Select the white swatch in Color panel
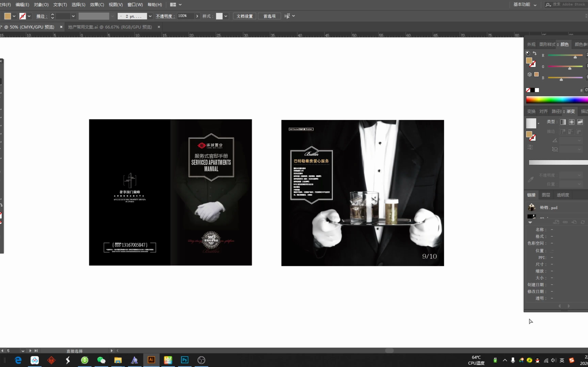Viewport: 588px width, 367px height. pos(537,90)
